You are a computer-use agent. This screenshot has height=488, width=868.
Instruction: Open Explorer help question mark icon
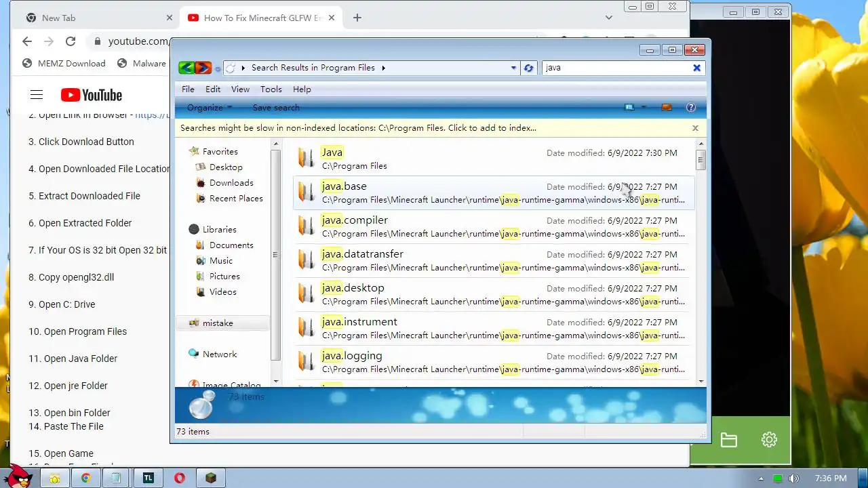tap(691, 107)
